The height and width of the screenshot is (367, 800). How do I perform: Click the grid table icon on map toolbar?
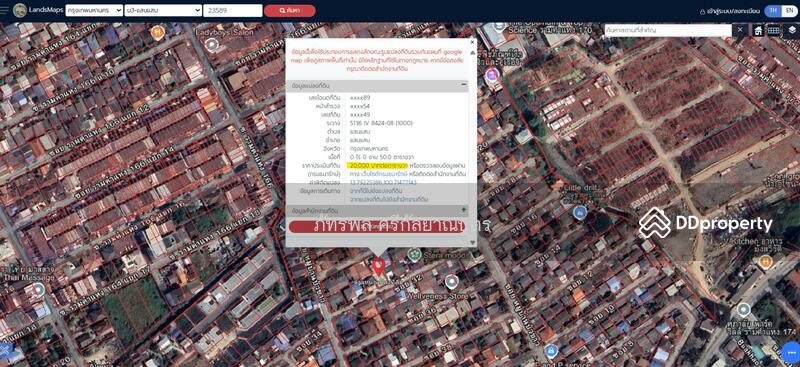(x=773, y=30)
